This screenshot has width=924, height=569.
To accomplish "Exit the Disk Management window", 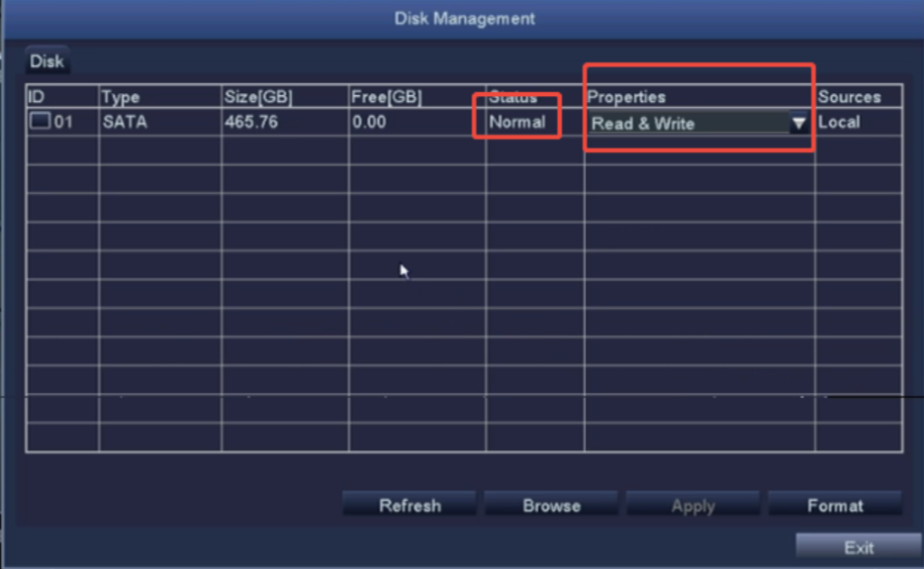I will point(858,547).
